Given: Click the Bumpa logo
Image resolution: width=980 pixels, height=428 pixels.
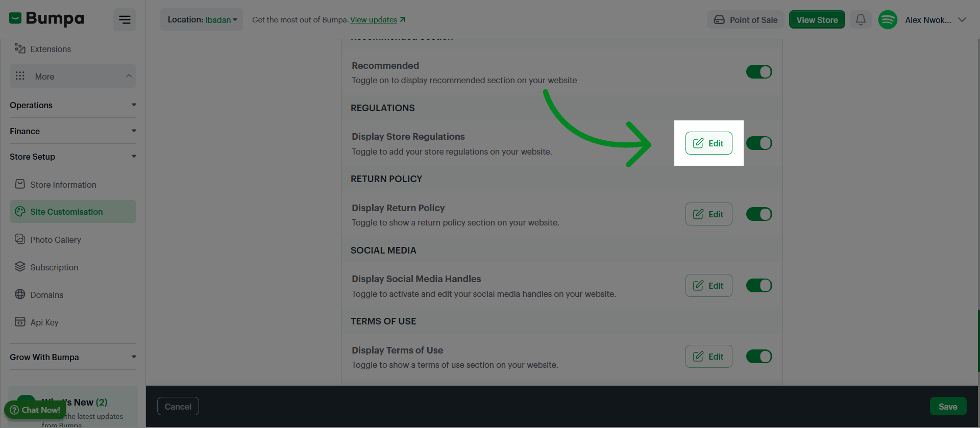Looking at the screenshot, I should [46, 19].
